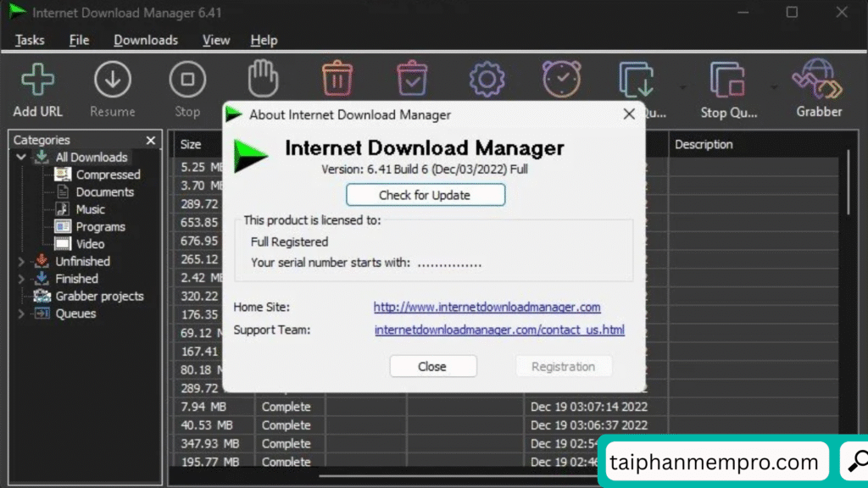Expand the Unfinished category
The image size is (868, 488).
tap(21, 262)
